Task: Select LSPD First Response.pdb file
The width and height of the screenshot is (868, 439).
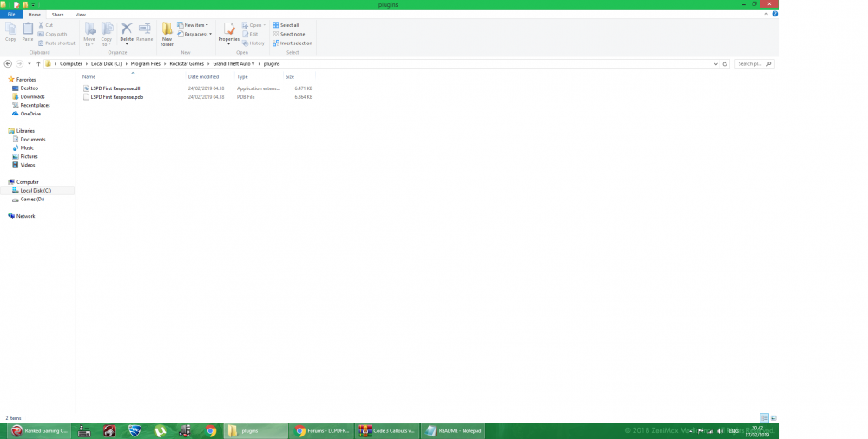Action: tap(117, 97)
